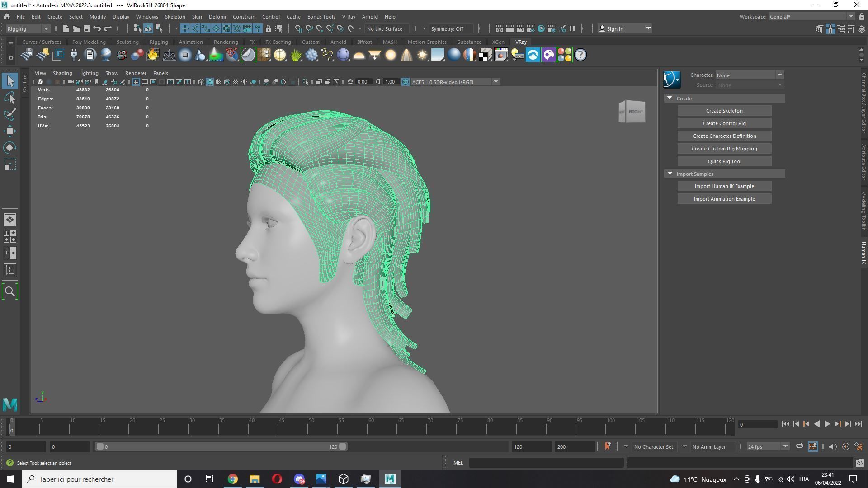
Task: Open the Rigging menu set dropdown
Action: tap(28, 28)
